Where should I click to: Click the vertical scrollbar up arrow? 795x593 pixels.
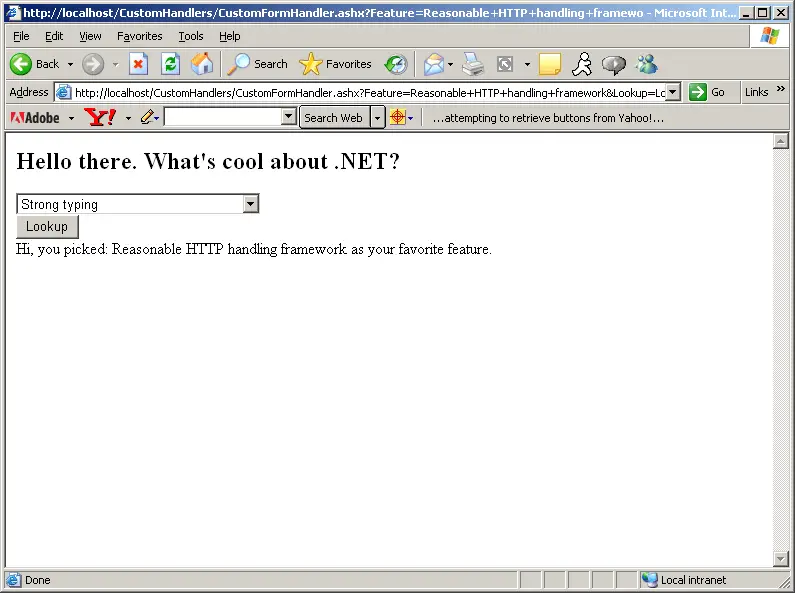(781, 141)
